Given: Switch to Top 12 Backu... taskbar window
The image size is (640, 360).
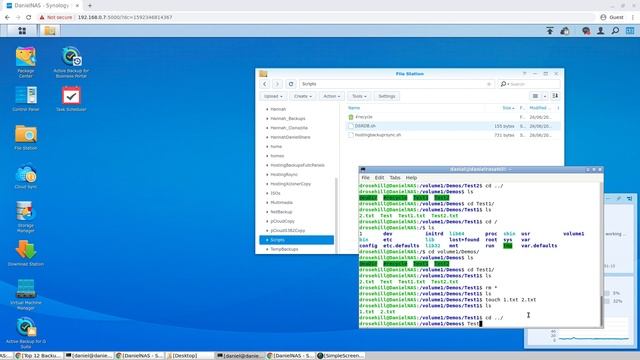Looking at the screenshot, I should pos(38,356).
